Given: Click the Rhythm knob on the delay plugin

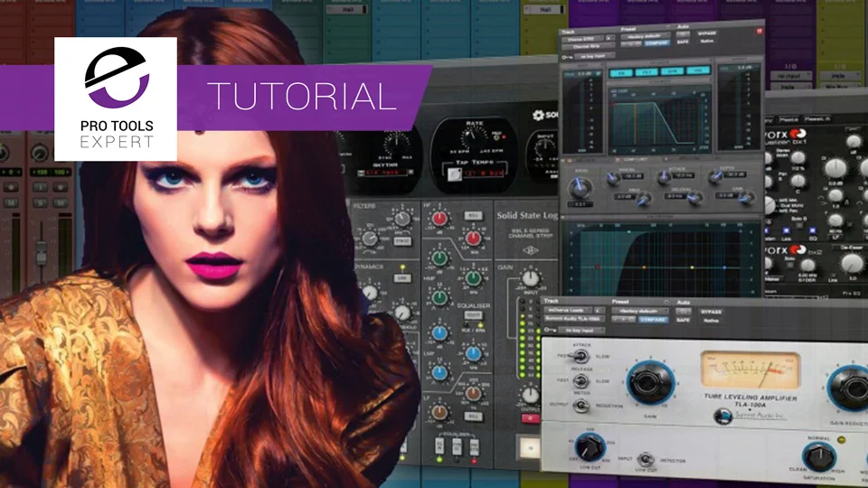Looking at the screenshot, I should tap(396, 145).
